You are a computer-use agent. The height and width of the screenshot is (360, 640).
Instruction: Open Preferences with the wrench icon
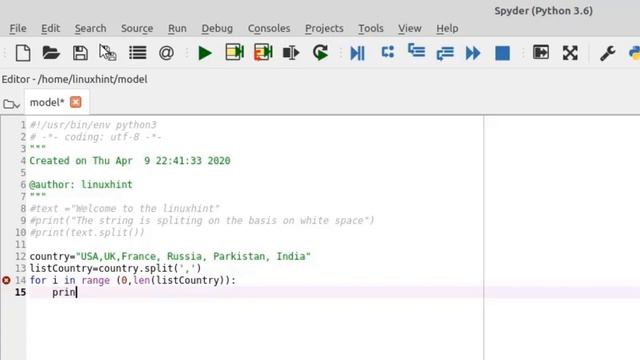pyautogui.click(x=608, y=53)
